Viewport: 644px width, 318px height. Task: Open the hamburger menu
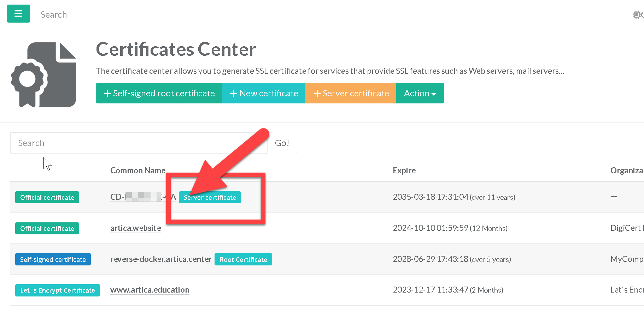click(18, 14)
